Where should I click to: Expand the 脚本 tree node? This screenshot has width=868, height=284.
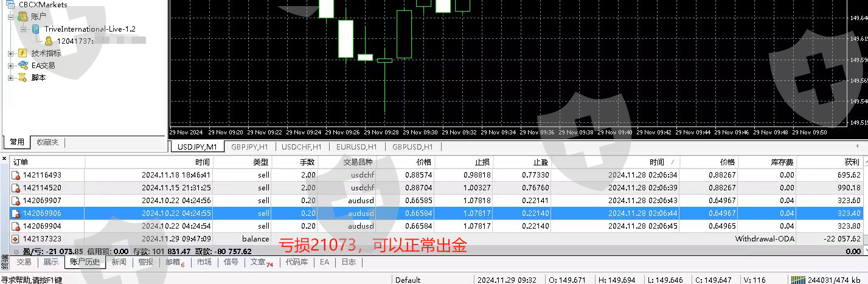click(x=10, y=77)
